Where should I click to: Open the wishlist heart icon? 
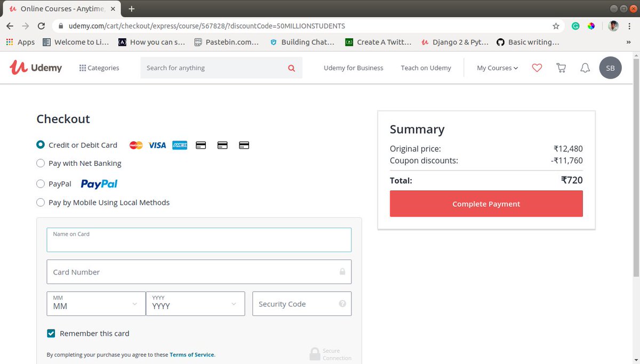point(537,68)
